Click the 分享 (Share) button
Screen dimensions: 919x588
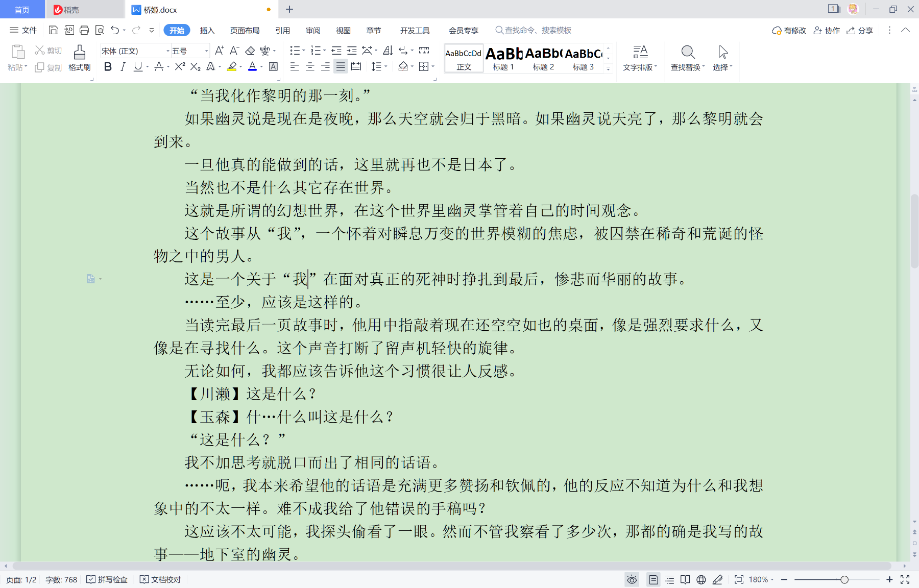pos(860,31)
